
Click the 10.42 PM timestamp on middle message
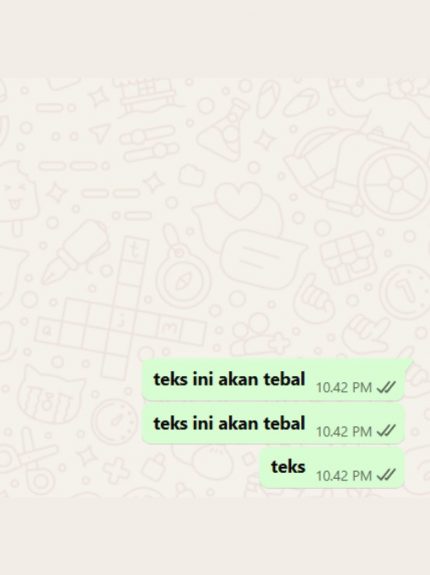point(344,431)
